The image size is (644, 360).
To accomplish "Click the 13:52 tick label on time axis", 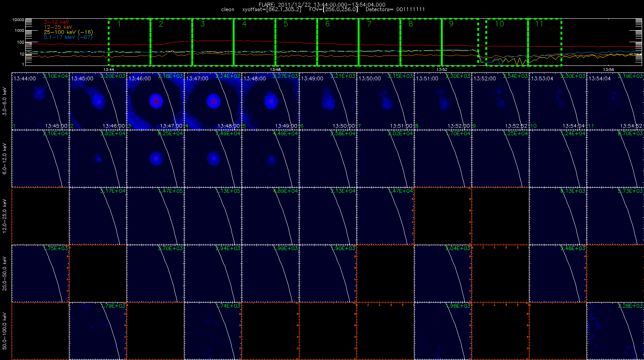I will tap(442, 69).
